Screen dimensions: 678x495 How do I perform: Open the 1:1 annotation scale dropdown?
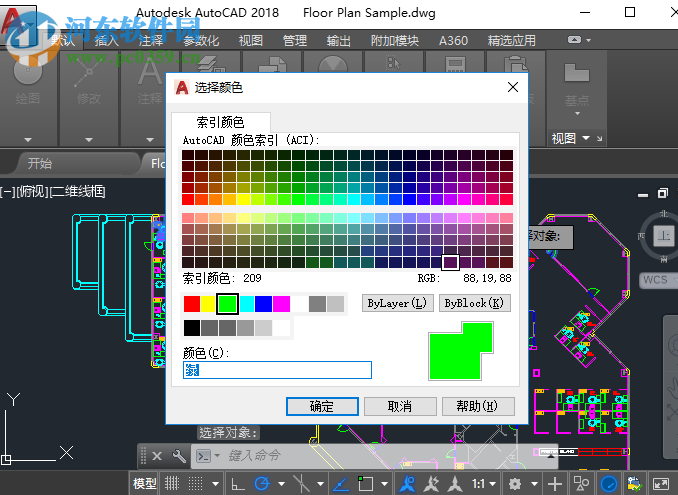tap(483, 484)
